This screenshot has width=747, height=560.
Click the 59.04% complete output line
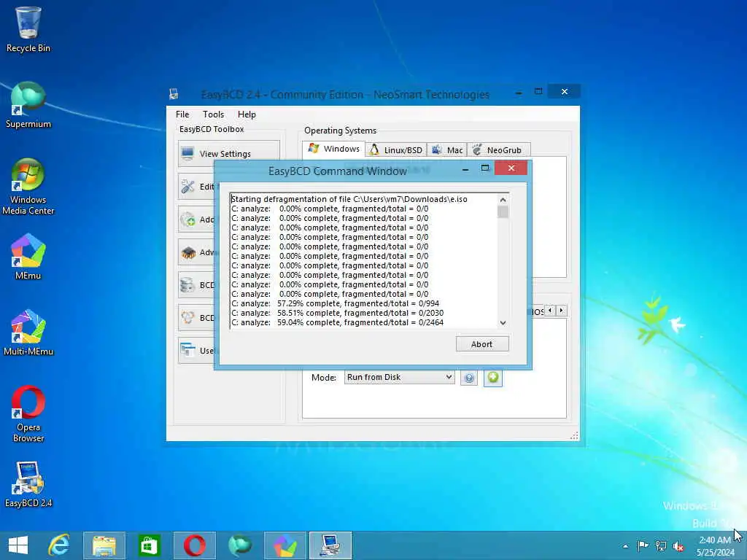(x=337, y=322)
